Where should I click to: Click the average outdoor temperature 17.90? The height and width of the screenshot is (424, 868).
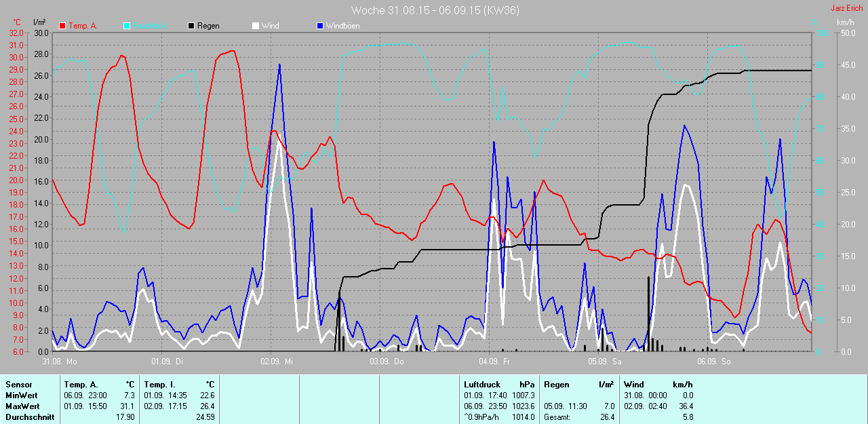pos(126,417)
